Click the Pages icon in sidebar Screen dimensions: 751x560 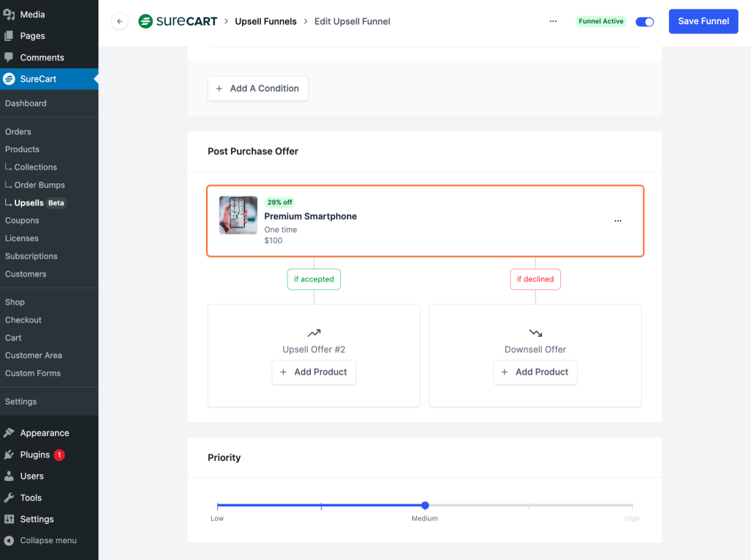pos(9,36)
